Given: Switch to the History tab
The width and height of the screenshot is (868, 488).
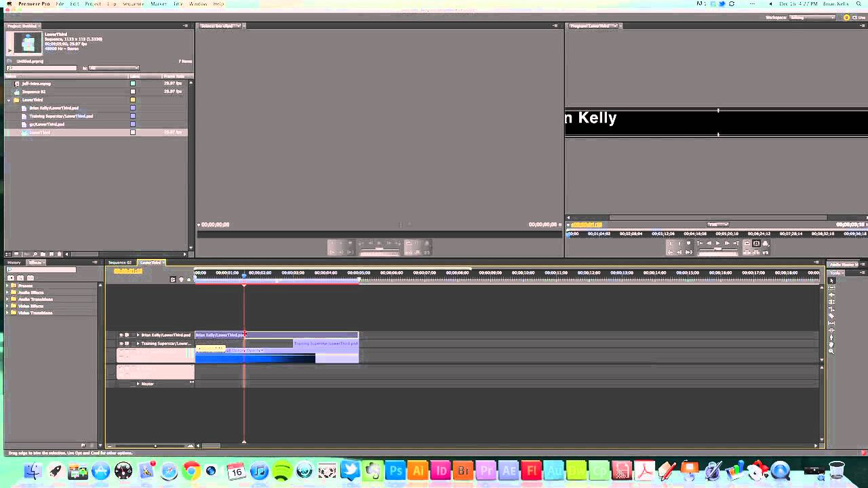Looking at the screenshot, I should (14, 262).
